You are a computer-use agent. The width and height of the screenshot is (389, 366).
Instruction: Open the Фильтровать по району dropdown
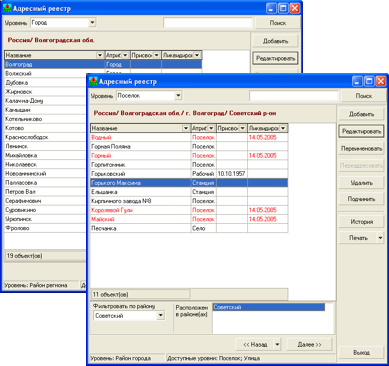[161, 315]
